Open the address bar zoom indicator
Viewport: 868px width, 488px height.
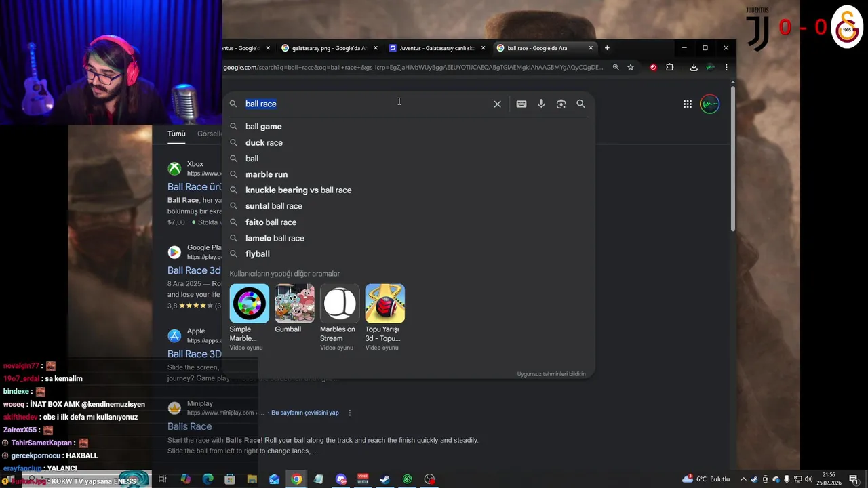616,67
